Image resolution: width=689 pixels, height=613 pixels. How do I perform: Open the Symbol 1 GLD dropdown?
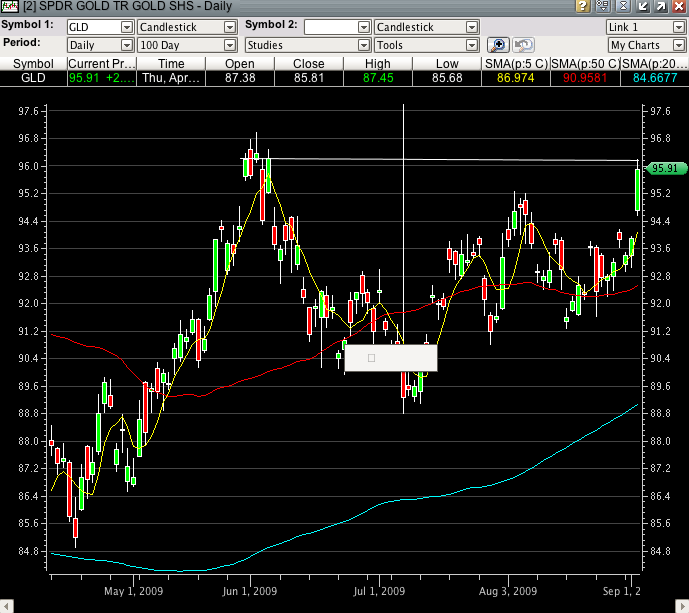point(100,27)
